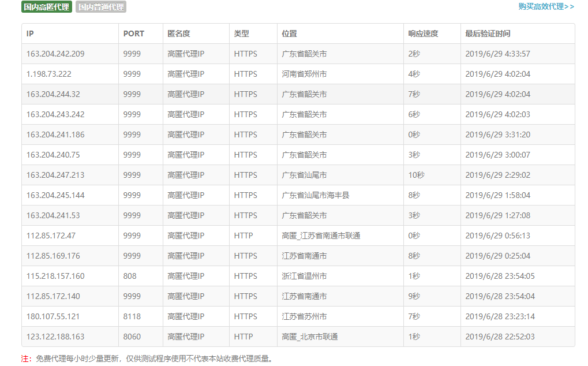The image size is (588, 366).
Task: Click HTTP type in the 112.85.172.47 row
Action: coord(244,236)
